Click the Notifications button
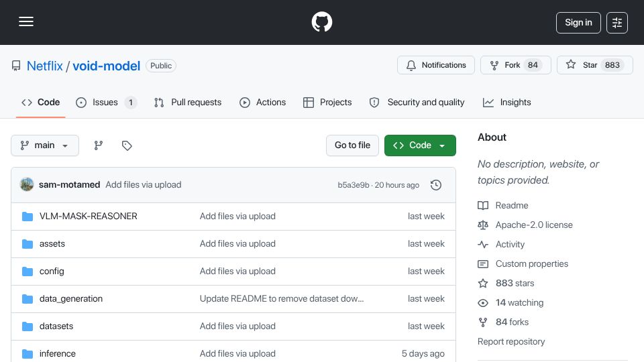The height and width of the screenshot is (362, 644). pyautogui.click(x=436, y=65)
